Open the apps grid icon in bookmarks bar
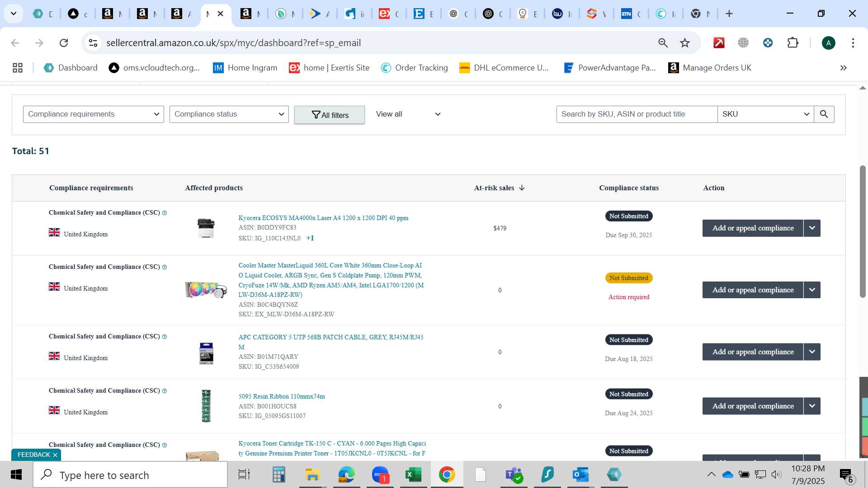 click(18, 68)
